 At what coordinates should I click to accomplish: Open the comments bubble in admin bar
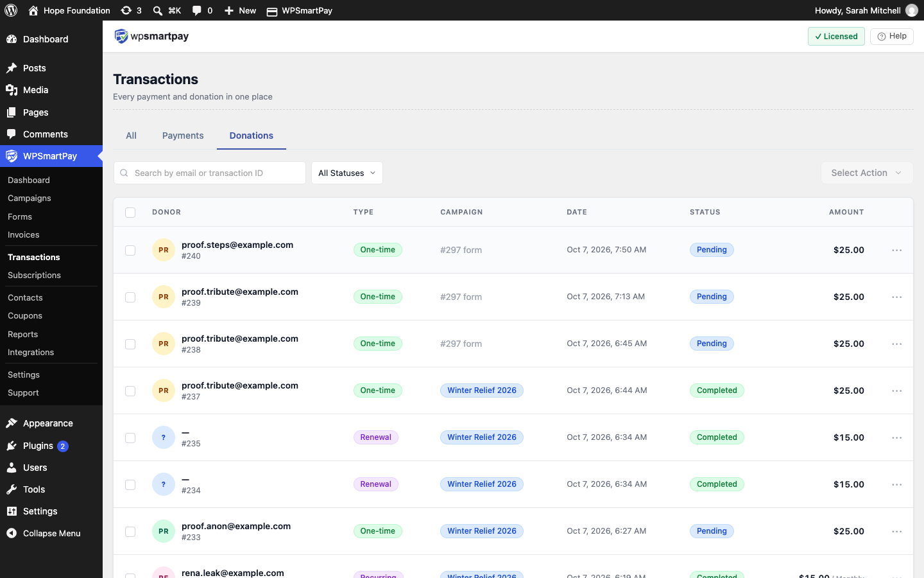(202, 10)
